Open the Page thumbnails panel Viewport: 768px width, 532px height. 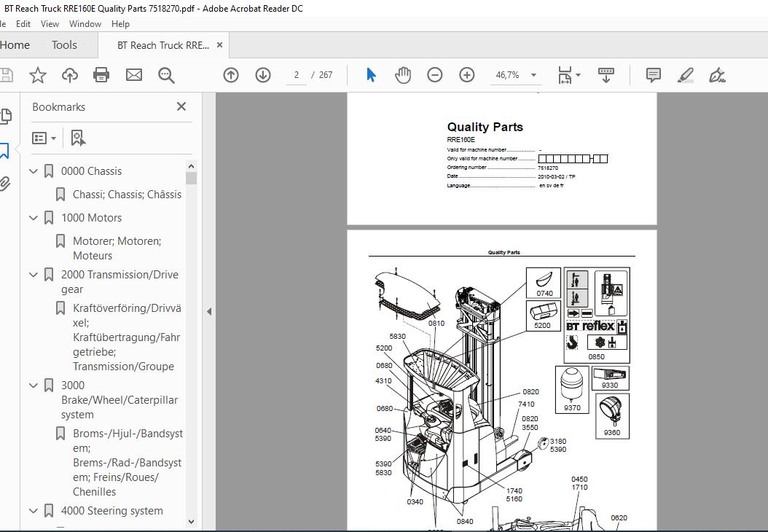6,116
